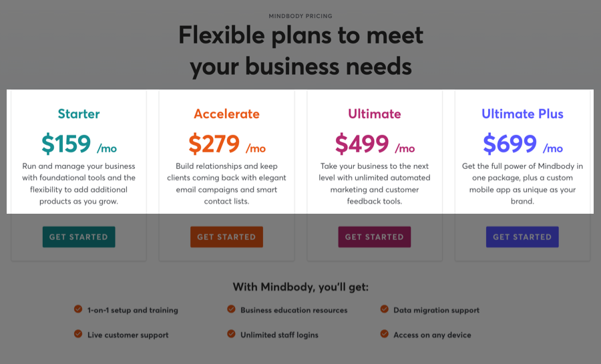Click the Mindbody Pricing label at top
The width and height of the screenshot is (601, 364).
(300, 16)
